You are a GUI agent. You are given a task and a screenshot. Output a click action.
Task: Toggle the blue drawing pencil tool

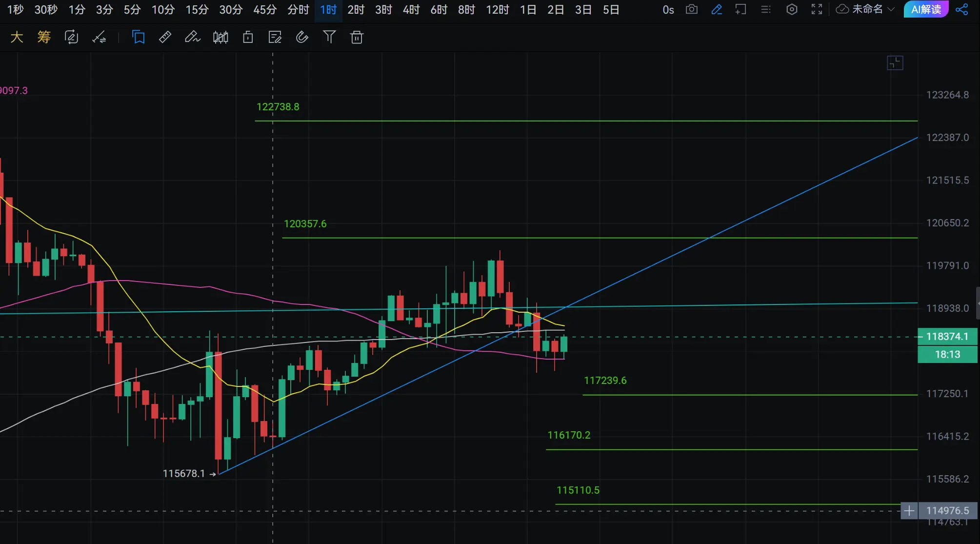(717, 9)
